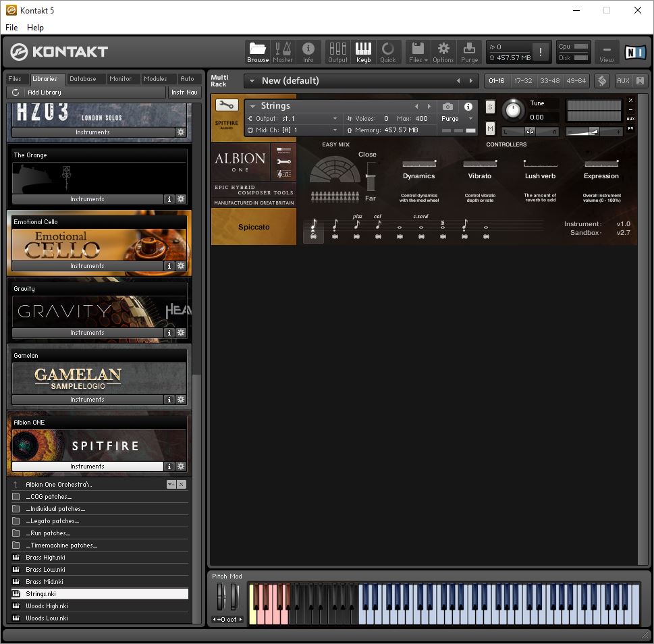Toggle Instr Nav pane
Screen dimensions: 654x644
(x=184, y=92)
